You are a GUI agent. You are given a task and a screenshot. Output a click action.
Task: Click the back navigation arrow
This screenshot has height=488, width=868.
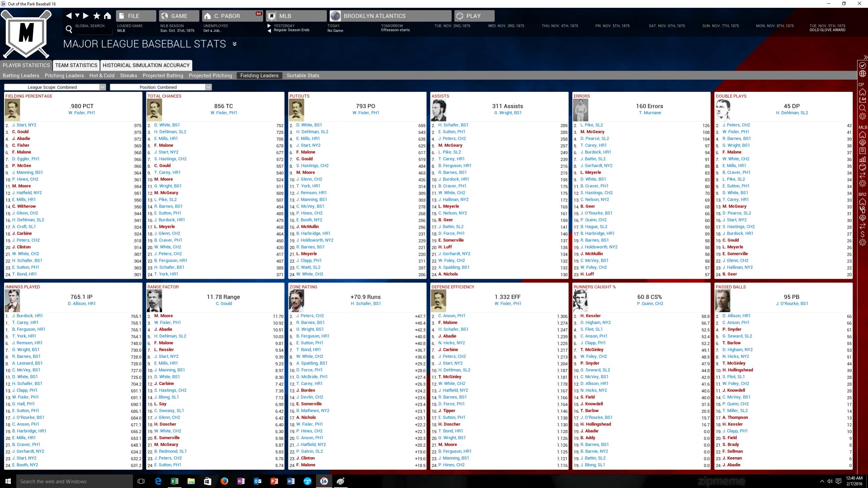(x=69, y=16)
